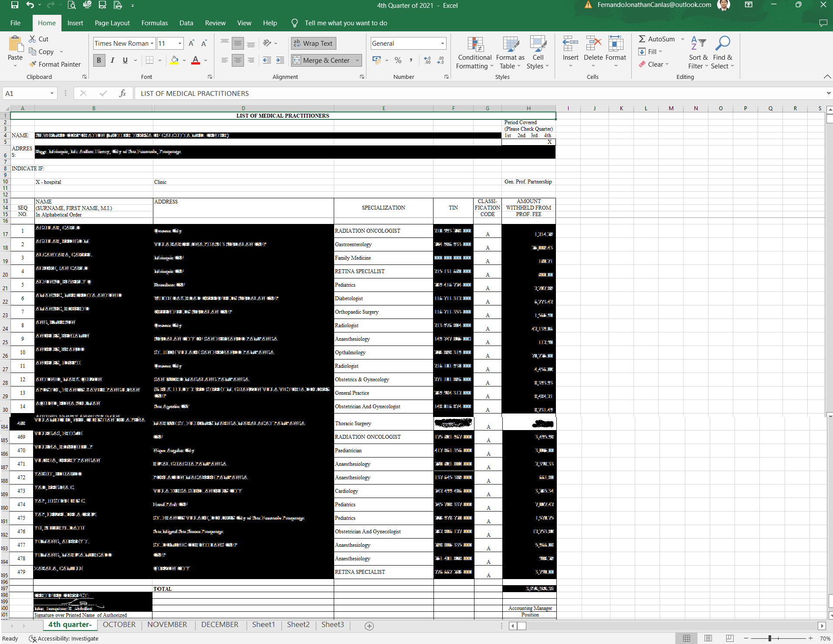Image resolution: width=833 pixels, height=644 pixels.
Task: Open the Fill Color dropdown arrow
Action: 184,60
